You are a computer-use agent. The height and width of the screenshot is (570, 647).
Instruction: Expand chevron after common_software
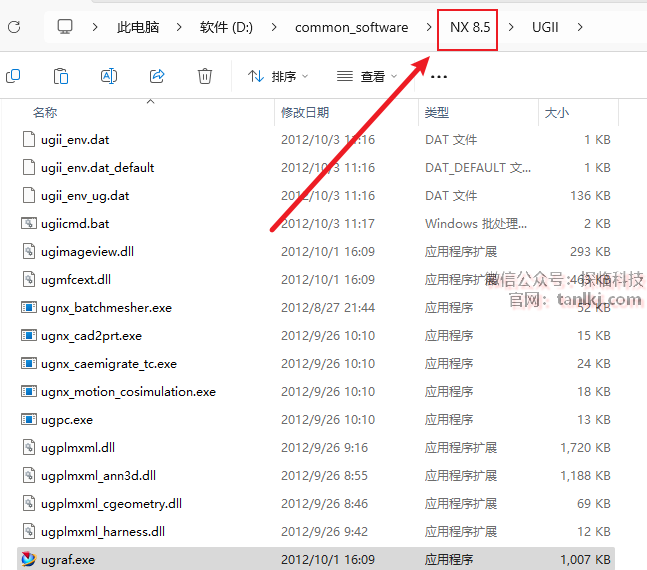[x=429, y=27]
